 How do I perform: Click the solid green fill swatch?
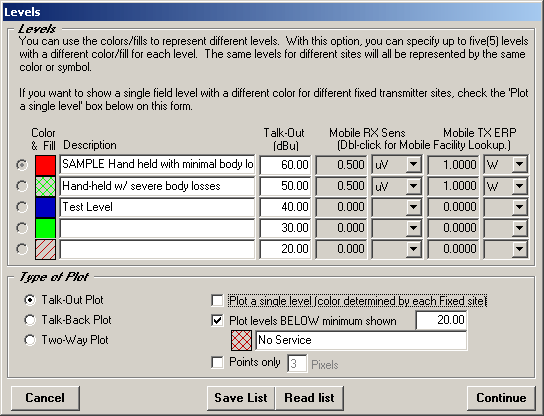(45, 228)
